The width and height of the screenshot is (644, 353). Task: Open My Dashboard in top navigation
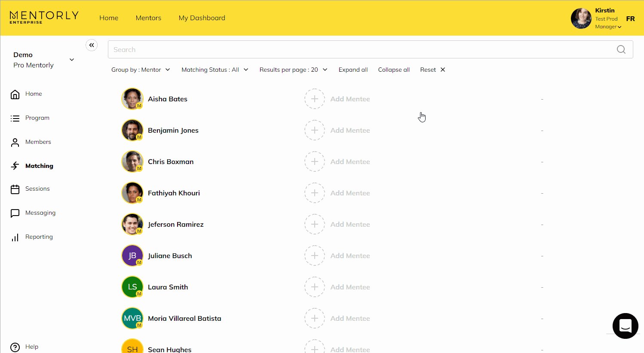point(202,18)
